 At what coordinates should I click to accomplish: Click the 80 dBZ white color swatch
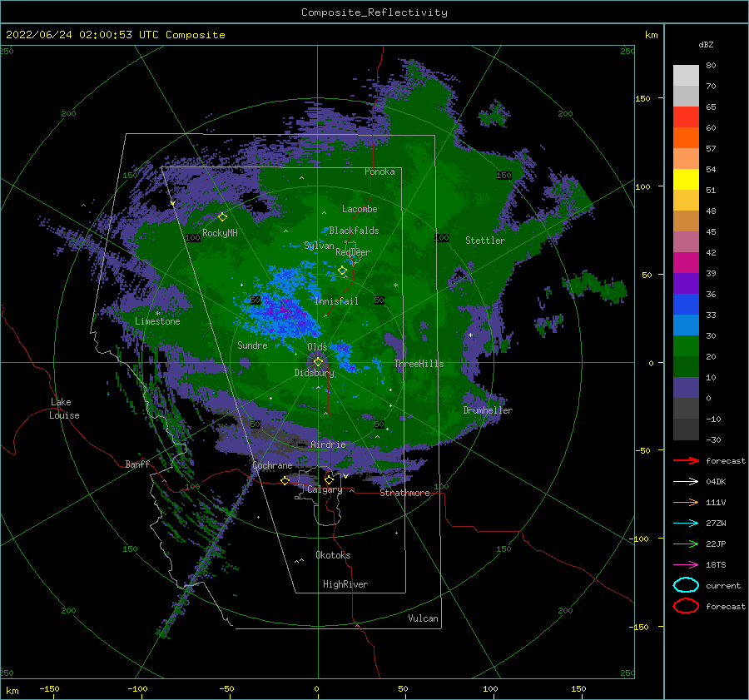tap(686, 75)
